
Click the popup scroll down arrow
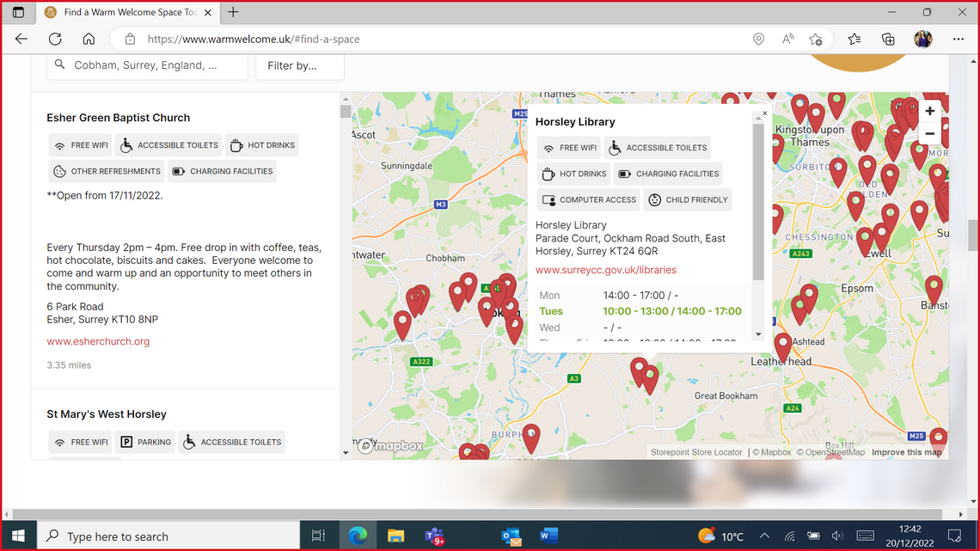(x=758, y=334)
